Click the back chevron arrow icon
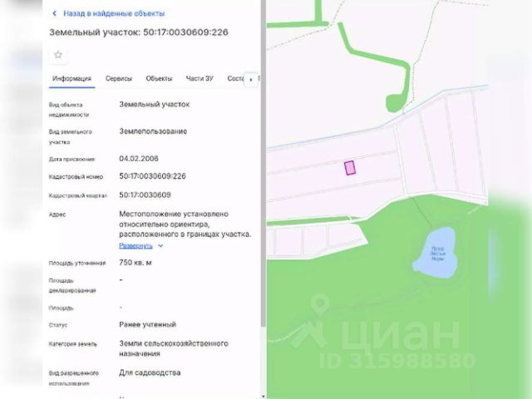The height and width of the screenshot is (399, 532). [55, 13]
